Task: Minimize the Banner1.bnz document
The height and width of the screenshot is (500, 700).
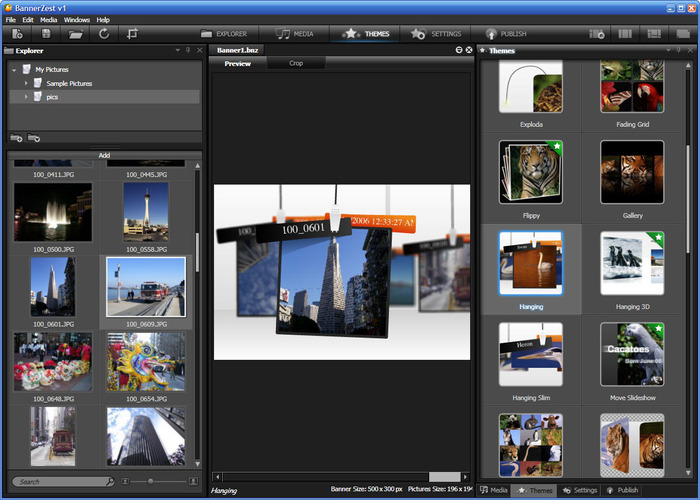Action: click(x=459, y=50)
